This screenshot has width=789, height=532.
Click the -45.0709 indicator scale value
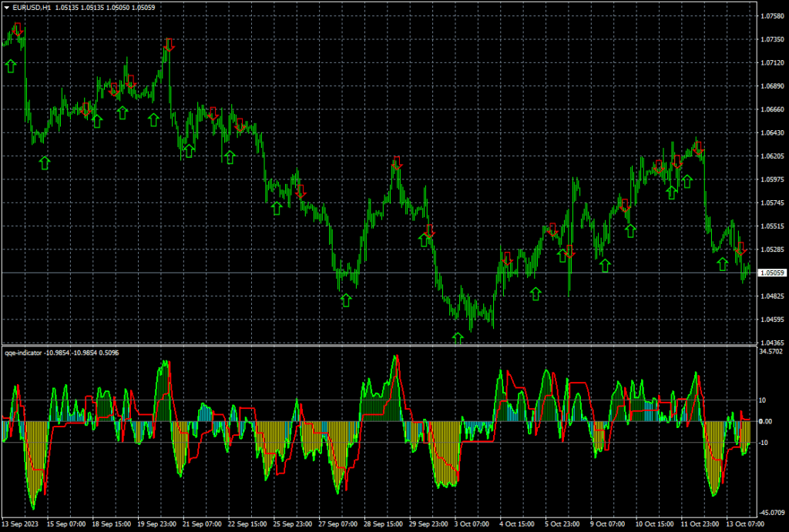771,512
